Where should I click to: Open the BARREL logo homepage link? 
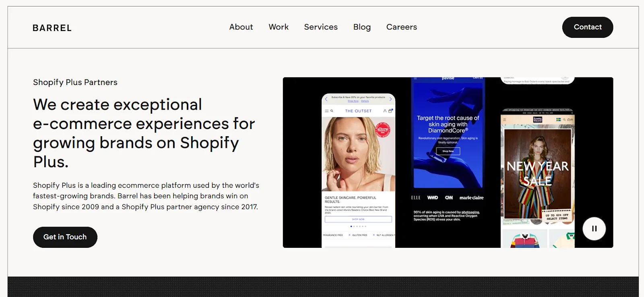tap(52, 28)
